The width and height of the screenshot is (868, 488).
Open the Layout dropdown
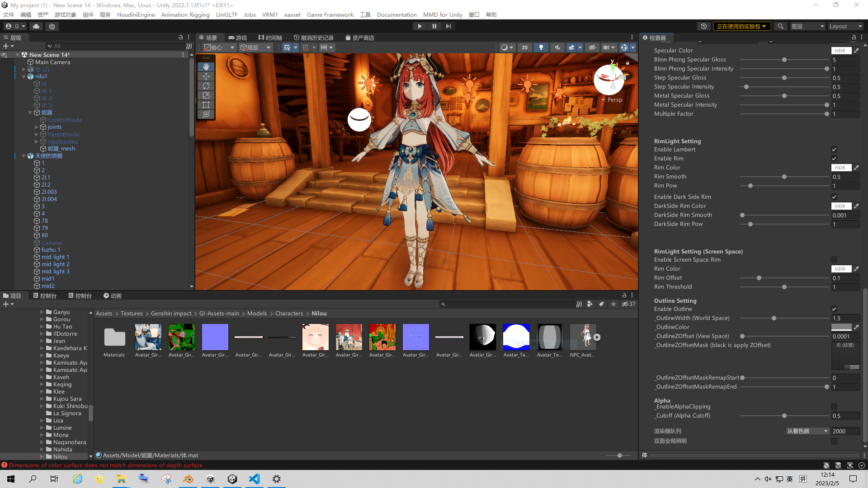pyautogui.click(x=845, y=26)
